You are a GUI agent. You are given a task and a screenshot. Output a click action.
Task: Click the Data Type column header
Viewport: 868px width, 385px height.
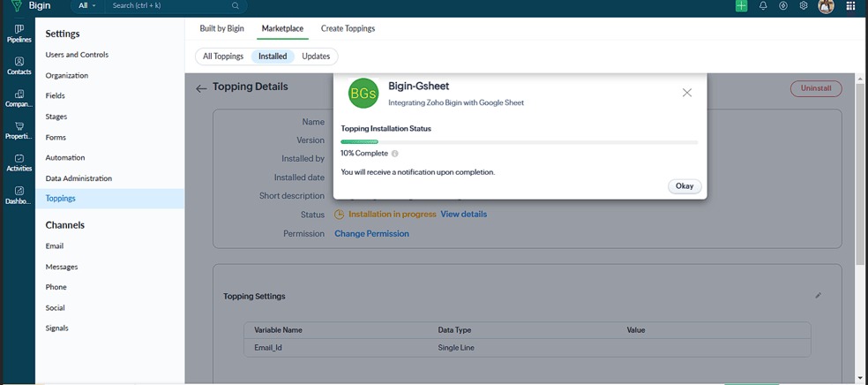click(x=454, y=330)
